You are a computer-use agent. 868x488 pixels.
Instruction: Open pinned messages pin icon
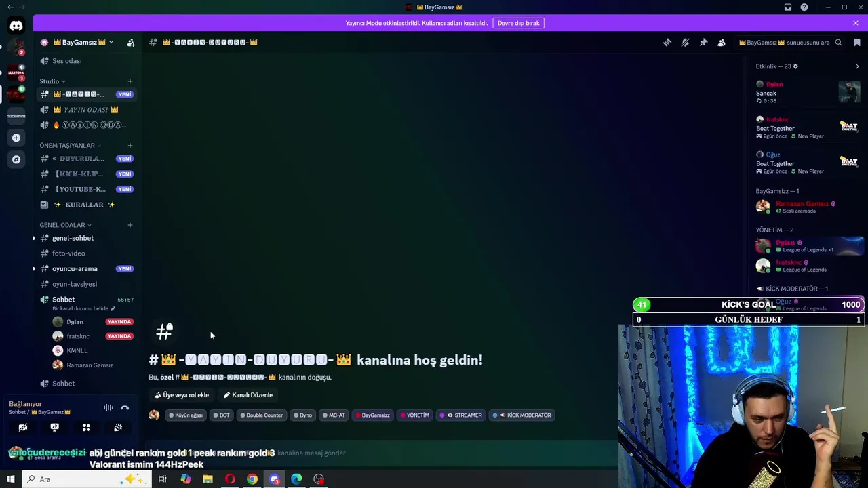tap(704, 43)
